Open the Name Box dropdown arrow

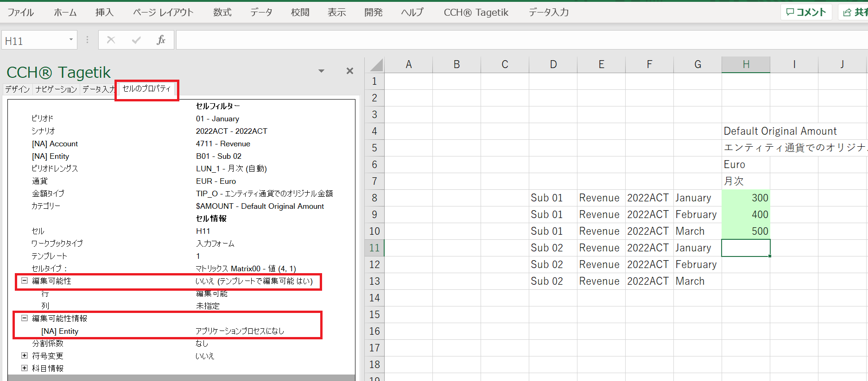pyautogui.click(x=71, y=40)
